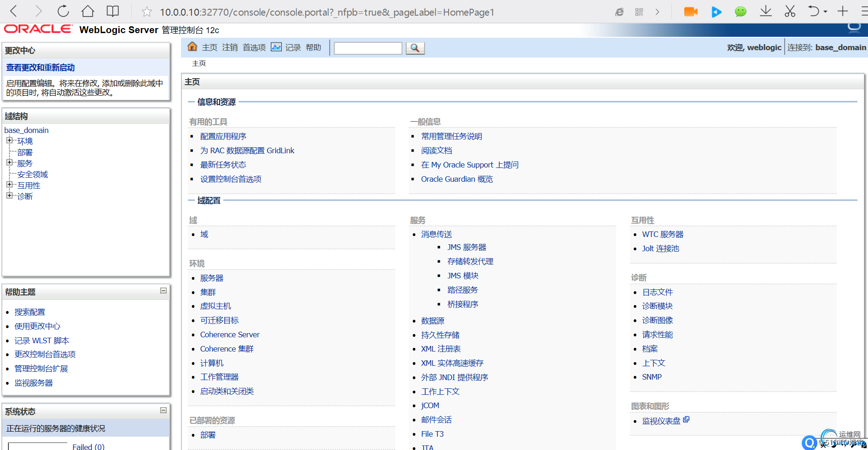Click the console home house icon
The width and height of the screenshot is (868, 450).
(x=192, y=46)
